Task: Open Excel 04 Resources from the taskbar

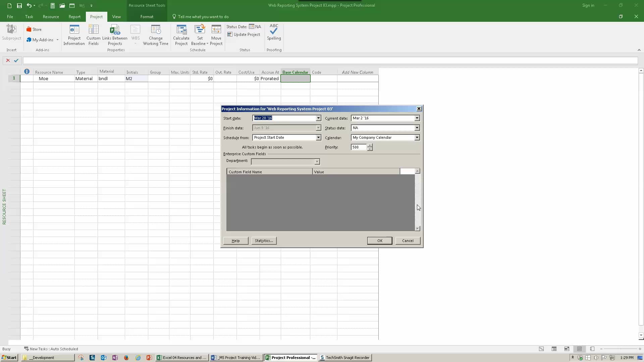Action: 181,357
